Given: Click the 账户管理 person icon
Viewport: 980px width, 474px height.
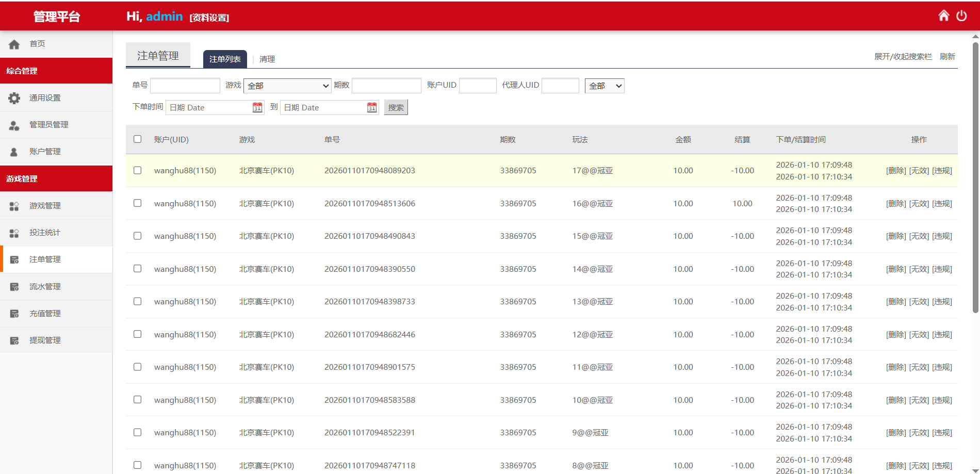Looking at the screenshot, I should coord(14,152).
